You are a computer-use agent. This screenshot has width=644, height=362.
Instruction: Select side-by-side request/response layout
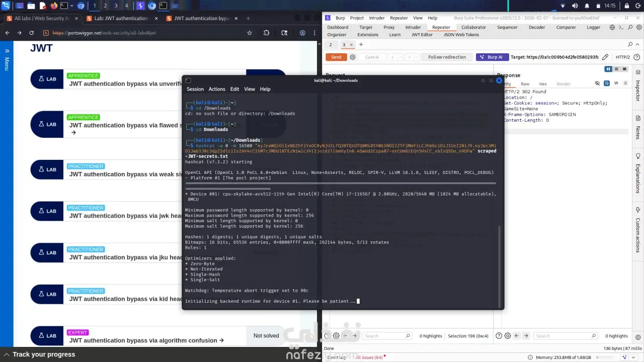pyautogui.click(x=608, y=69)
